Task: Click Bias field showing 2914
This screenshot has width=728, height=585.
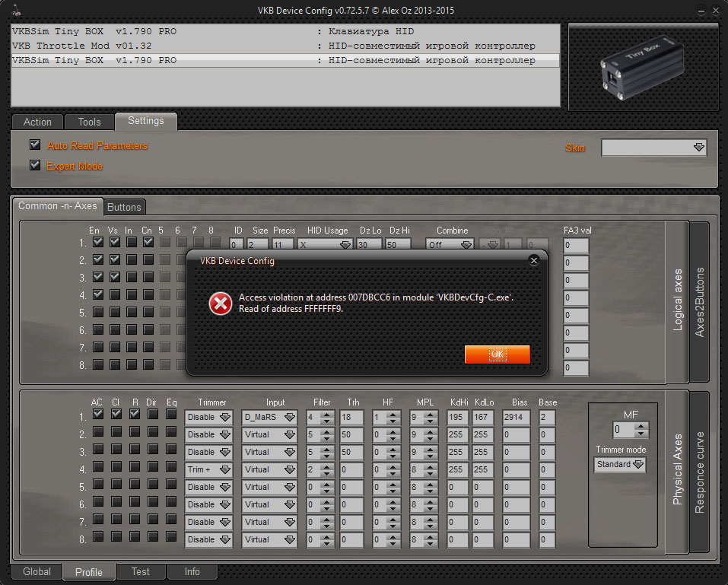Action: pyautogui.click(x=516, y=418)
